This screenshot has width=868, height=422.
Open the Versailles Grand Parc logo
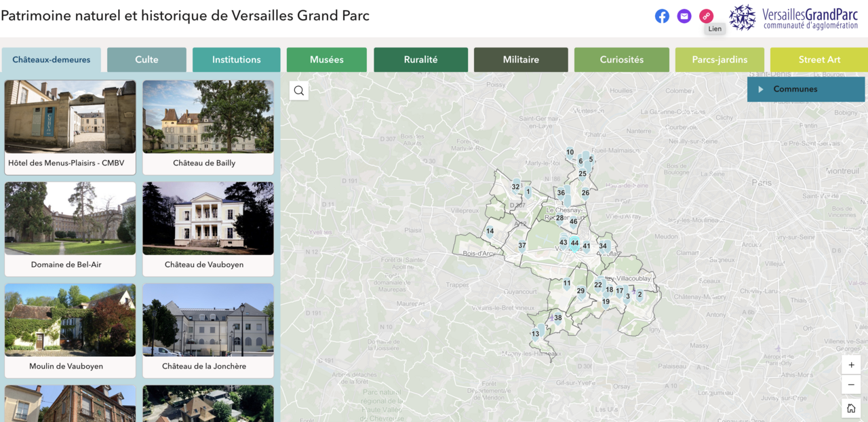pos(793,18)
